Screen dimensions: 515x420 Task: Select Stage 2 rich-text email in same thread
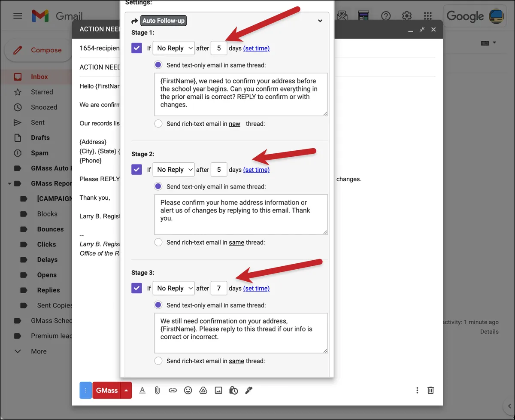click(x=158, y=242)
